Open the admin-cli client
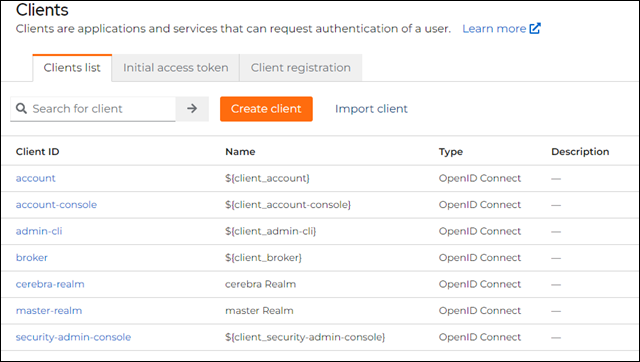640x362 pixels. pyautogui.click(x=39, y=231)
